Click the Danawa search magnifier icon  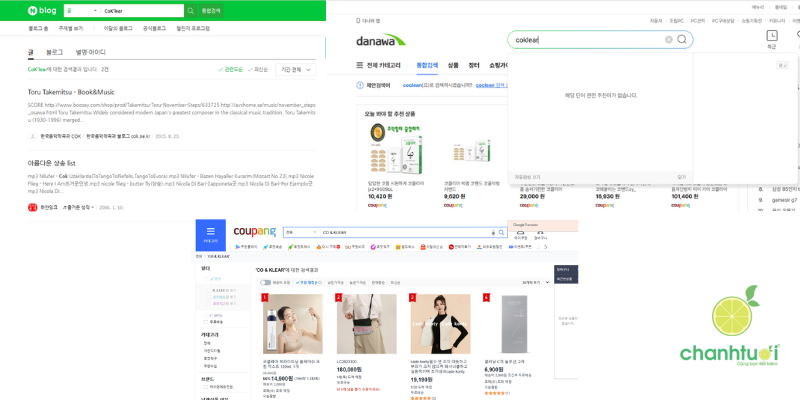682,40
